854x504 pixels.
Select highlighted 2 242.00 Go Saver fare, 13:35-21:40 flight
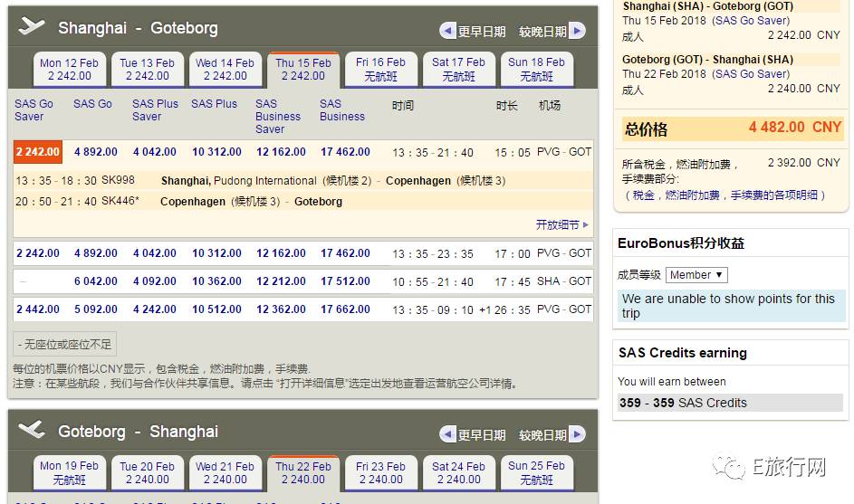(37, 152)
